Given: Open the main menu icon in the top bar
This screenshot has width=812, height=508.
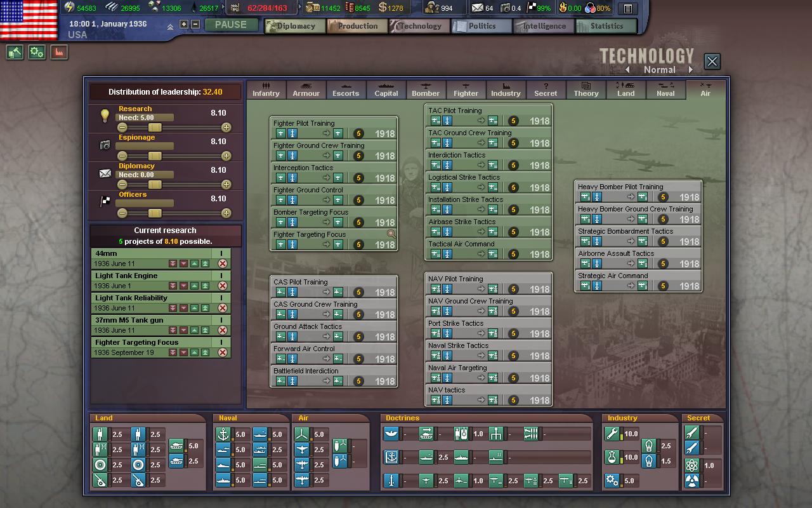Looking at the screenshot, I should coord(627,8).
